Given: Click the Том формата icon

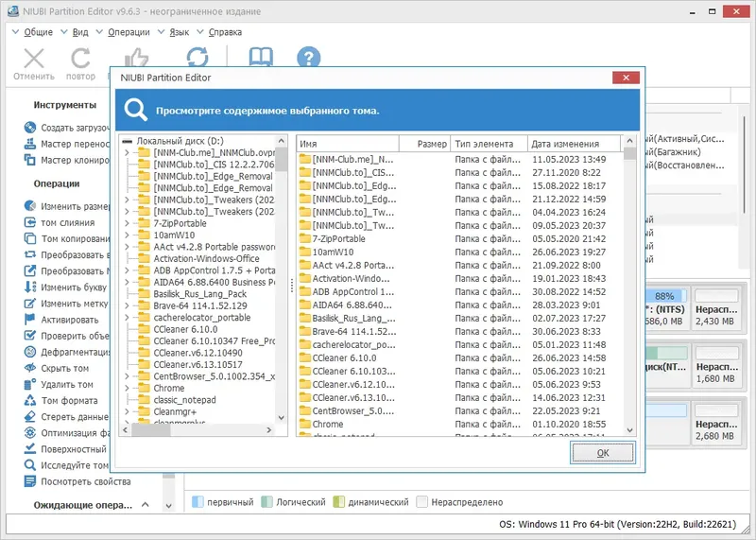Looking at the screenshot, I should (30, 400).
